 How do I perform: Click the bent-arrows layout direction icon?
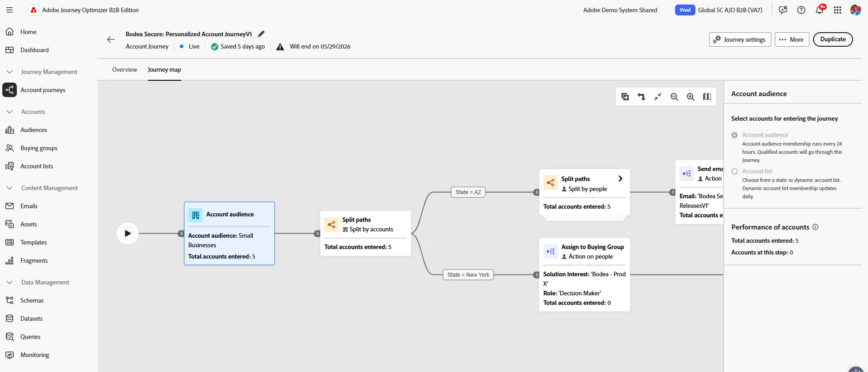pyautogui.click(x=641, y=97)
